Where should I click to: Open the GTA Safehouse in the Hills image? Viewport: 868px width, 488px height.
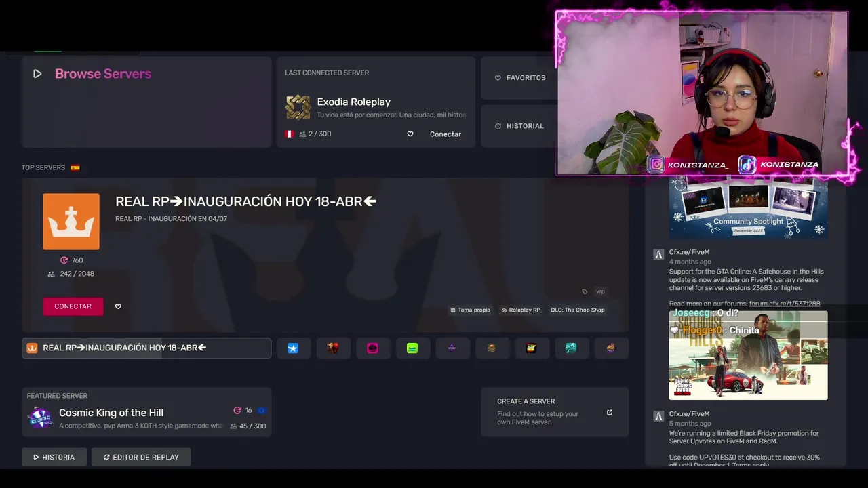click(x=748, y=355)
